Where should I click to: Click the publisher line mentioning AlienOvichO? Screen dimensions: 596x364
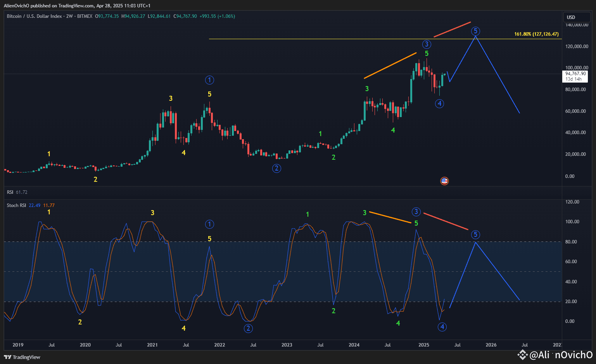pos(77,5)
